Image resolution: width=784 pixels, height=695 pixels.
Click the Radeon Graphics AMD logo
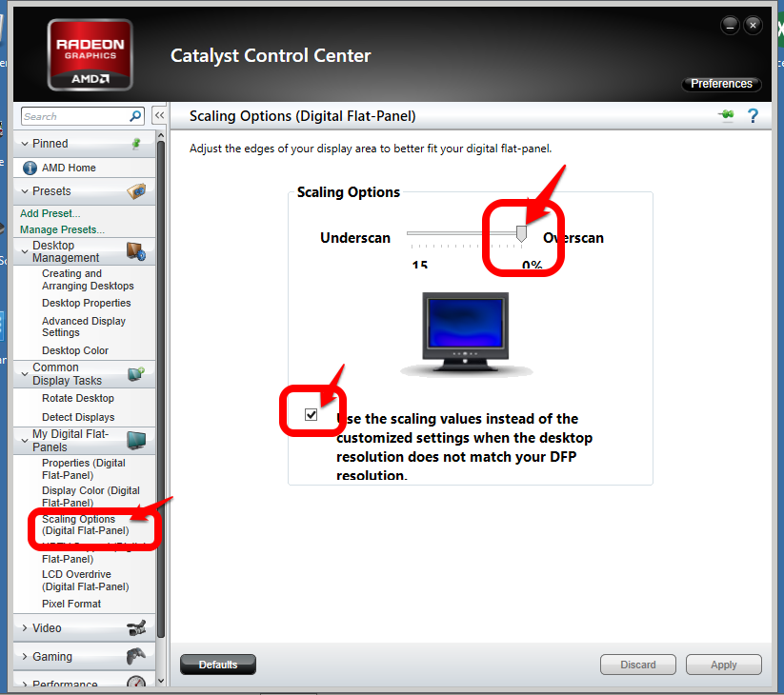[90, 54]
